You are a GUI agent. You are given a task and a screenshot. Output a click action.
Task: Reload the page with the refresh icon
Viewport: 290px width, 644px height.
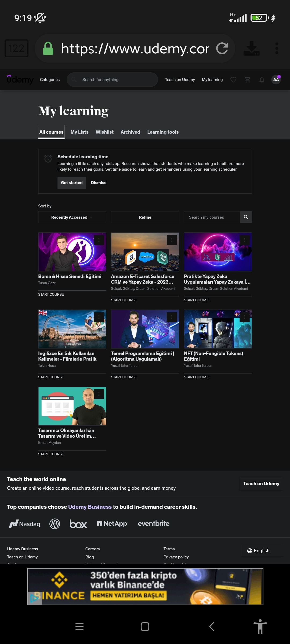(222, 48)
